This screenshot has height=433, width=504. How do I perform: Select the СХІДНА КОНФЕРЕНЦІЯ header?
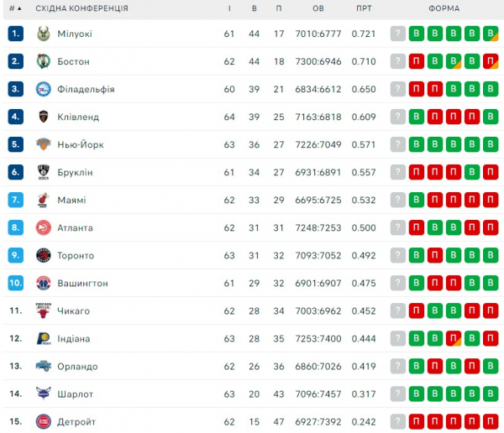click(82, 8)
